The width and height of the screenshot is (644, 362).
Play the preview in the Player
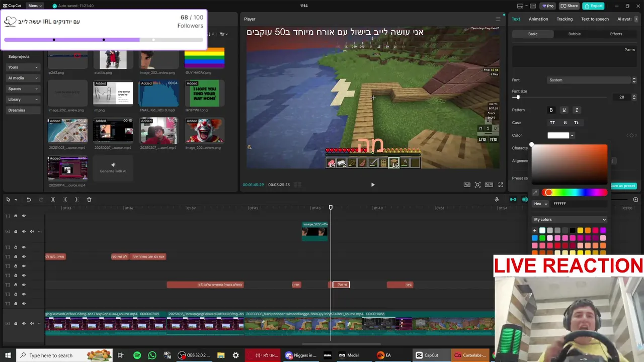[x=373, y=185]
